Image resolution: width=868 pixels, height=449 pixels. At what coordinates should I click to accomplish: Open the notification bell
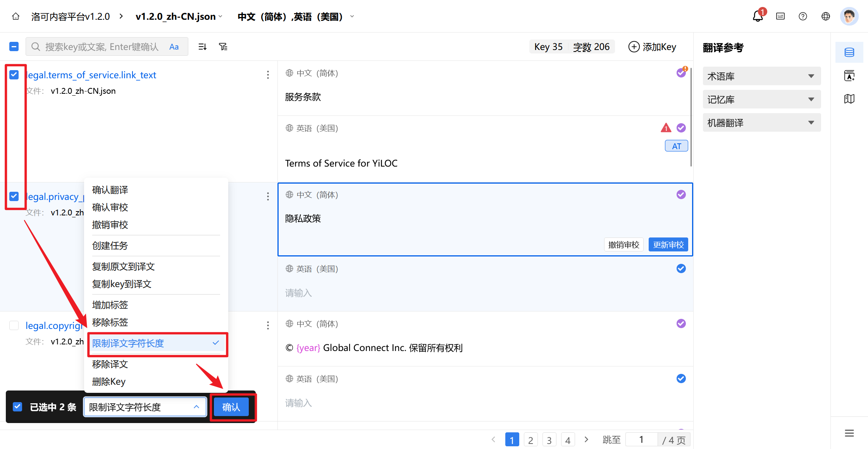pos(758,16)
